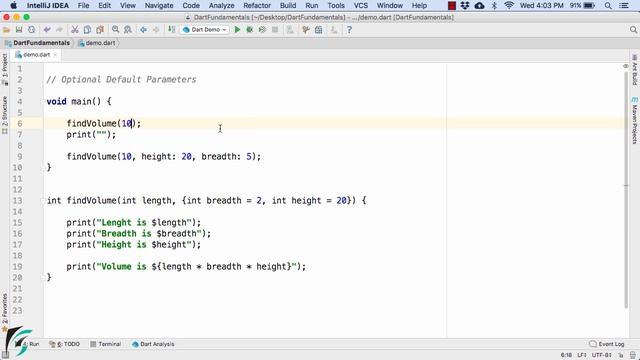This screenshot has width=640, height=360.
Task: Click the Help question mark icon
Action: coord(349,30)
